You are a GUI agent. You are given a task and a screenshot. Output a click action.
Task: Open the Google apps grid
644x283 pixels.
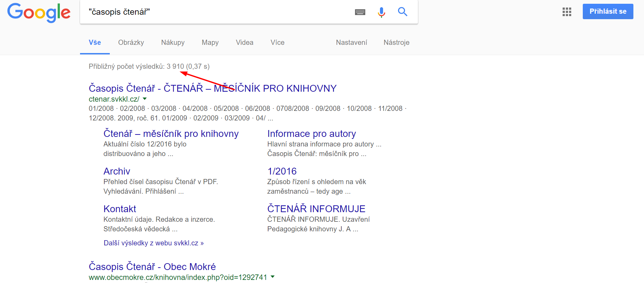click(x=567, y=12)
